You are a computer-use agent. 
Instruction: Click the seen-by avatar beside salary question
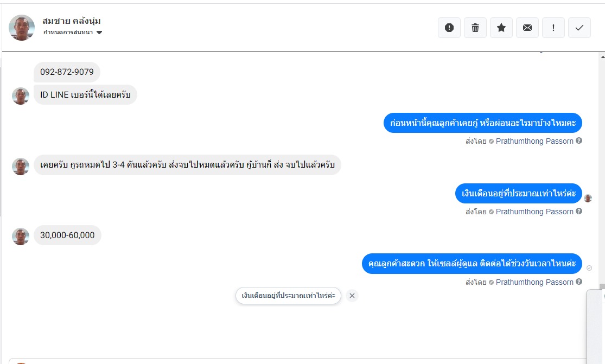588,198
